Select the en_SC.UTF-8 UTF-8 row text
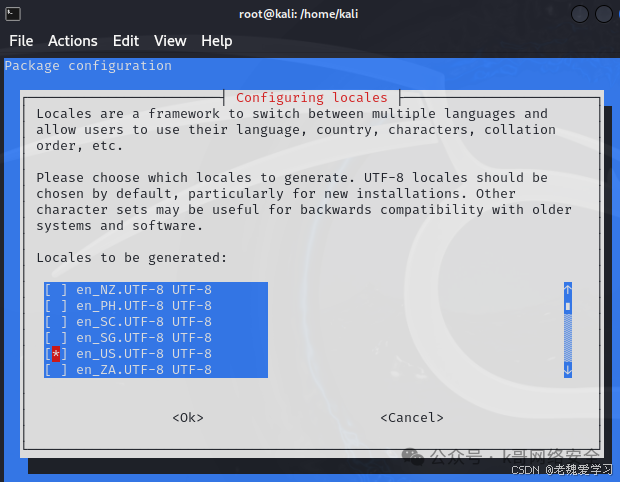Image resolution: width=620 pixels, height=482 pixels. [x=144, y=321]
